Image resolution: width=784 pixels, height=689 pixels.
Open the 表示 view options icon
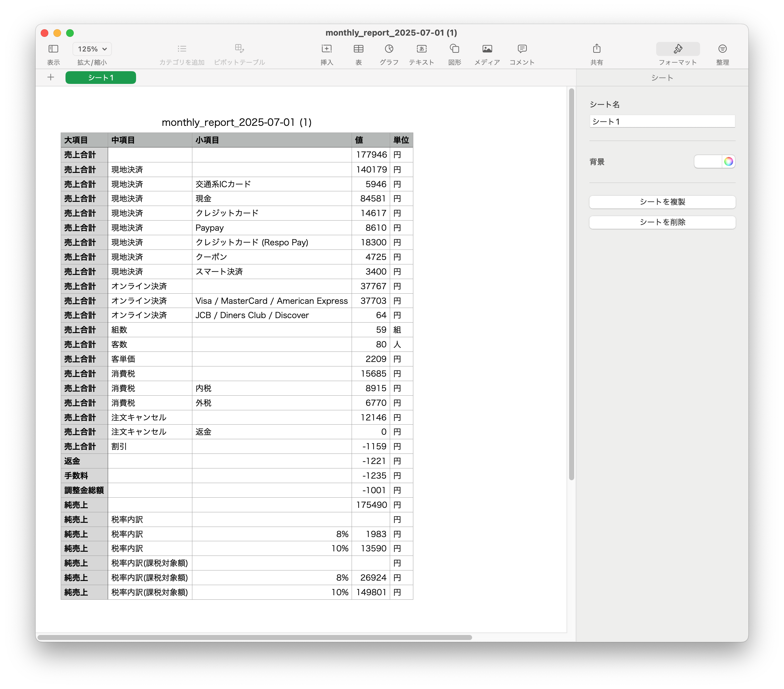(x=53, y=49)
